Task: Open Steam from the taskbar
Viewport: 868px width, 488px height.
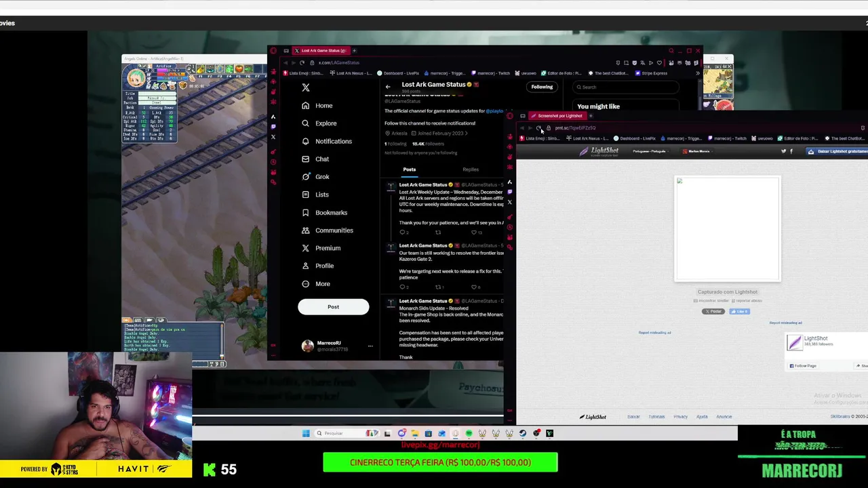Action: tap(522, 433)
